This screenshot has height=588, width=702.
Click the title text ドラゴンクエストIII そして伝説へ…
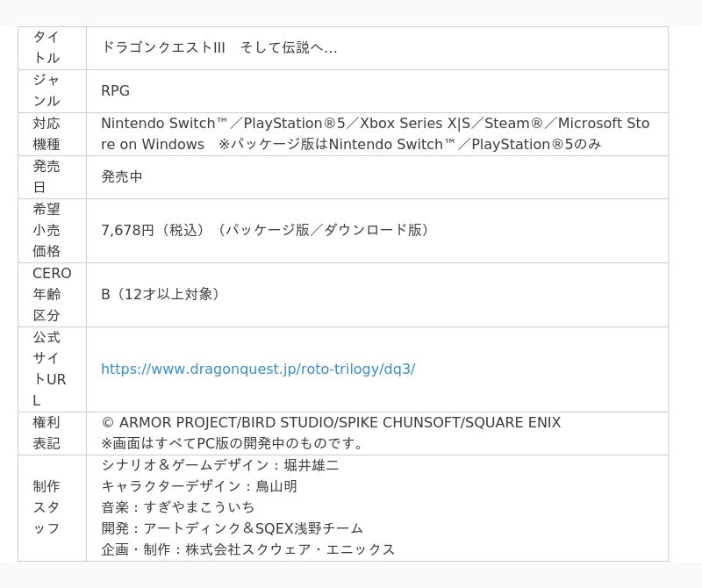(x=218, y=47)
